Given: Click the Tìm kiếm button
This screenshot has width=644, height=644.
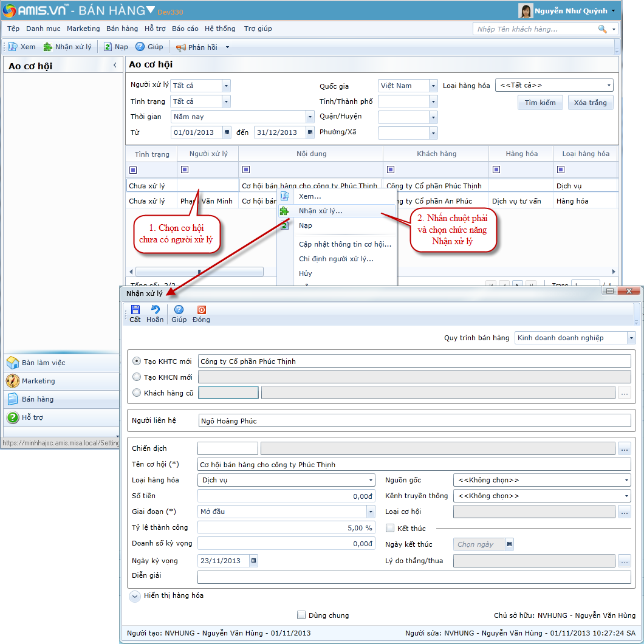Looking at the screenshot, I should coord(540,103).
